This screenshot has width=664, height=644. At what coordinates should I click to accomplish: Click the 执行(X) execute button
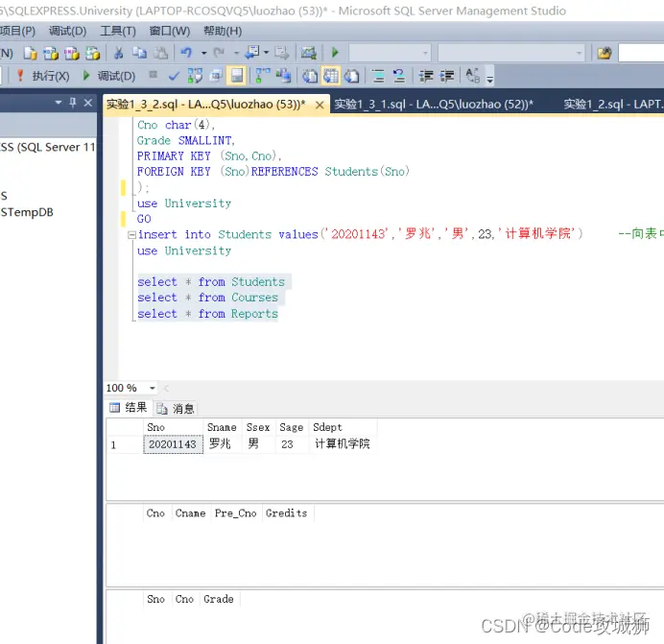(x=43, y=76)
